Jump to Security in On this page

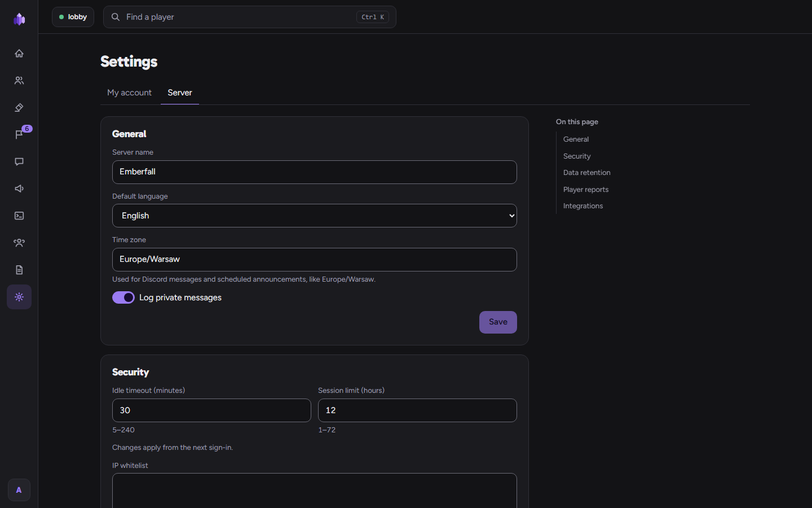click(x=577, y=156)
